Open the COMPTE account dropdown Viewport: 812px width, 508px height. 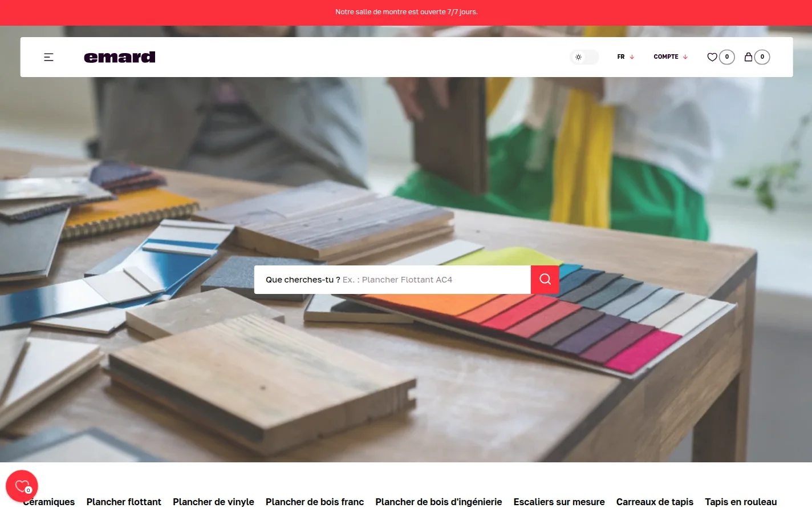click(671, 57)
